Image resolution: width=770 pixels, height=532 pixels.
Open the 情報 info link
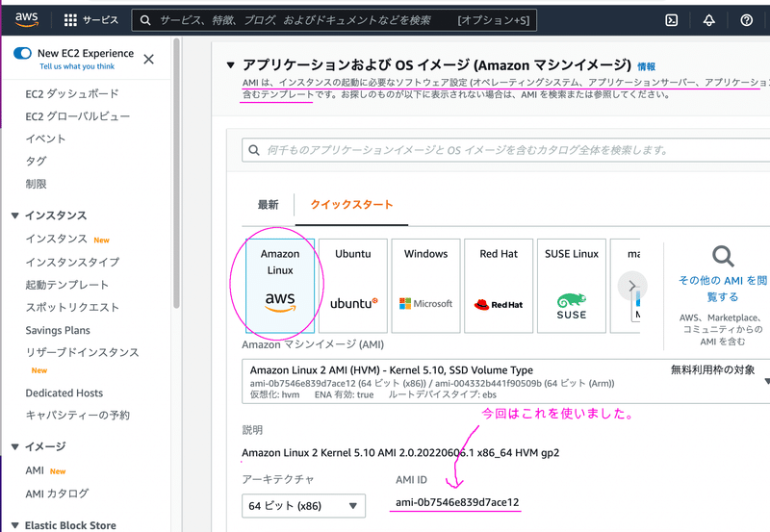click(646, 66)
